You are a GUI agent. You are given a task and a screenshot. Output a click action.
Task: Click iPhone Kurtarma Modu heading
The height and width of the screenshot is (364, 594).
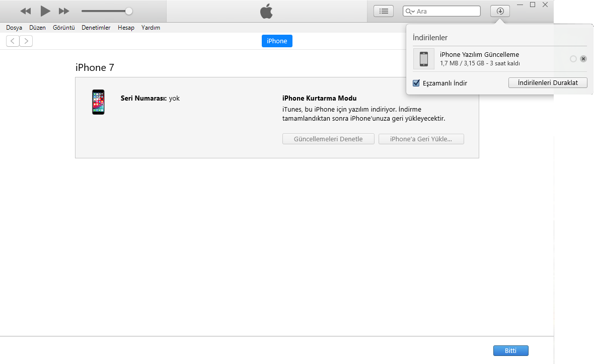(319, 98)
